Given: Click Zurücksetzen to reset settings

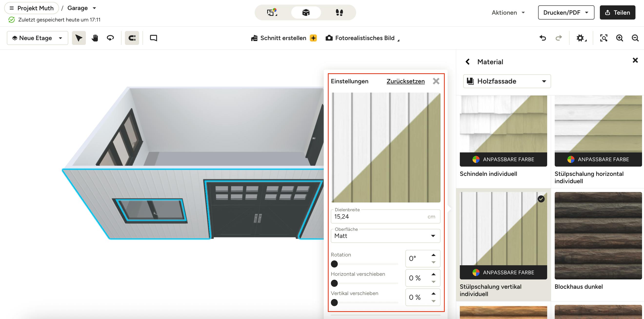Looking at the screenshot, I should pos(405,81).
